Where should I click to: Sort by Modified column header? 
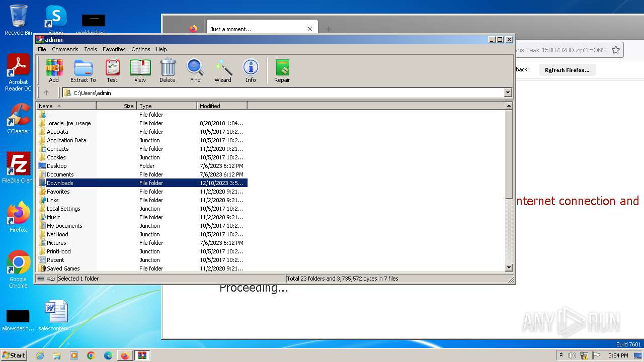click(x=222, y=106)
